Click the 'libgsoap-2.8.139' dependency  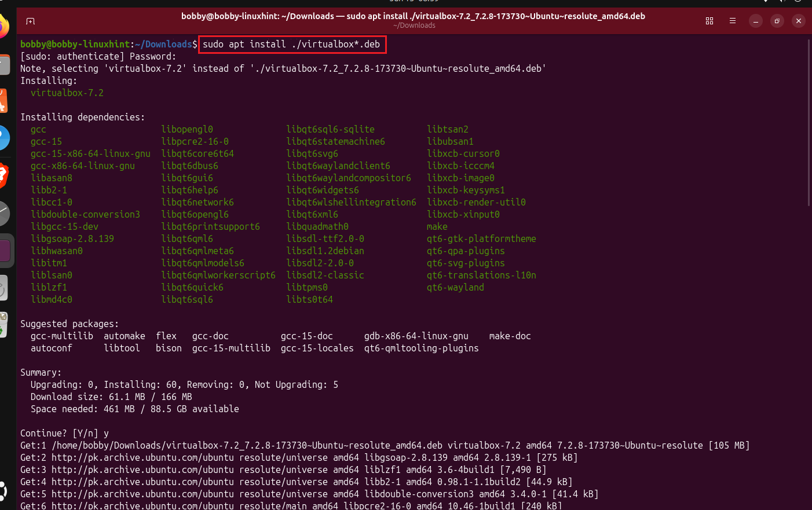(x=72, y=239)
